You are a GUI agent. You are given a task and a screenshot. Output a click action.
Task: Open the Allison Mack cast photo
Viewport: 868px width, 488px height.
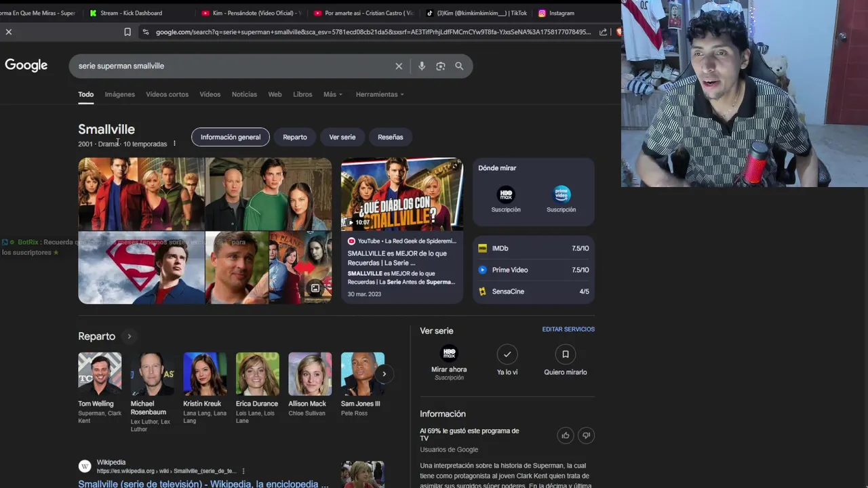click(x=310, y=374)
